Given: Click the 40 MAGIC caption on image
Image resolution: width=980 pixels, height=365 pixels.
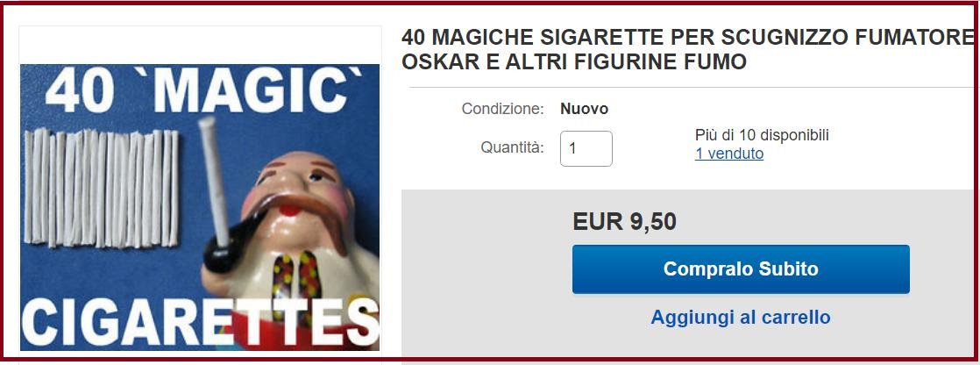Looking at the screenshot, I should click(203, 90).
